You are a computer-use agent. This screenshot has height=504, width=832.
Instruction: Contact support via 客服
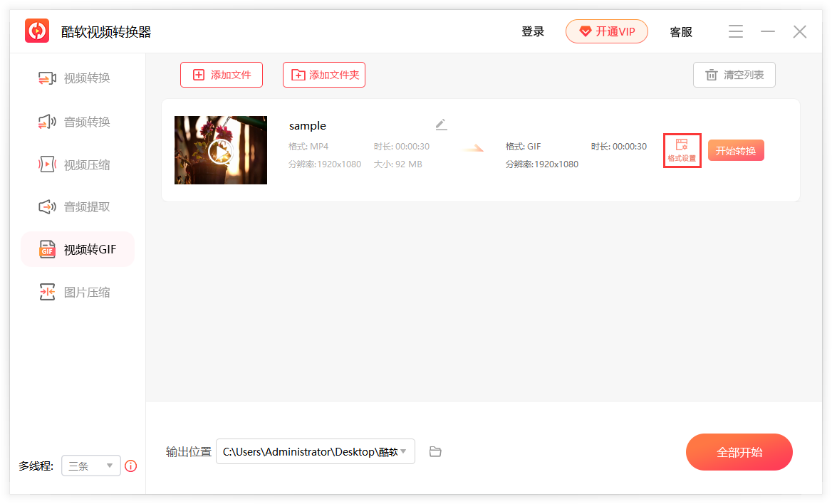pyautogui.click(x=681, y=32)
